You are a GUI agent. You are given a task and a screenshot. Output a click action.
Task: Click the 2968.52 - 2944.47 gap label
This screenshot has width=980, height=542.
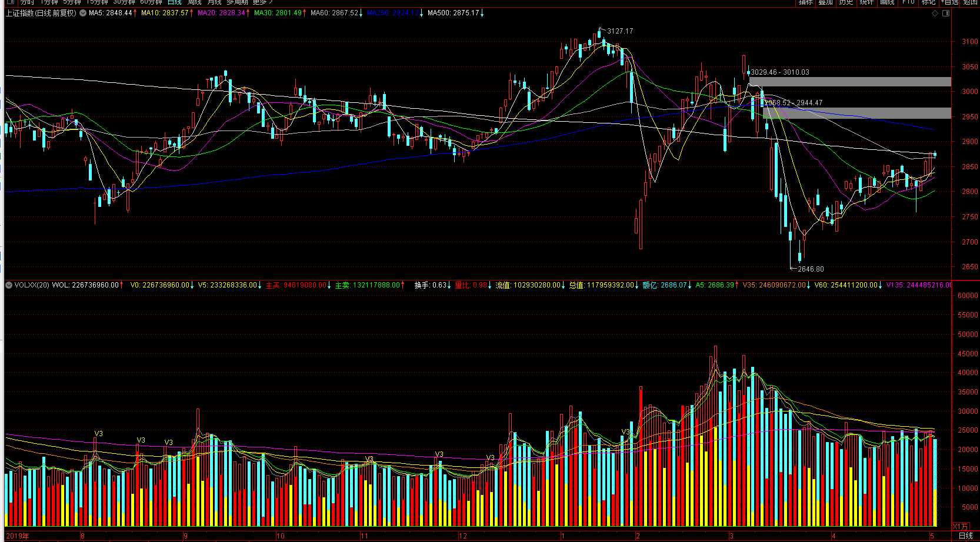tap(794, 103)
